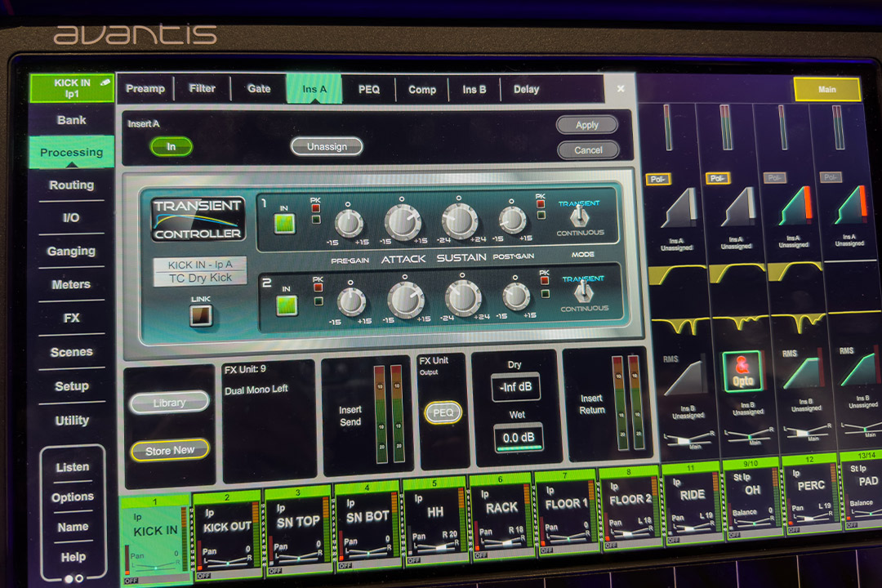Open the Help button
The width and height of the screenshot is (882, 588).
(x=73, y=557)
